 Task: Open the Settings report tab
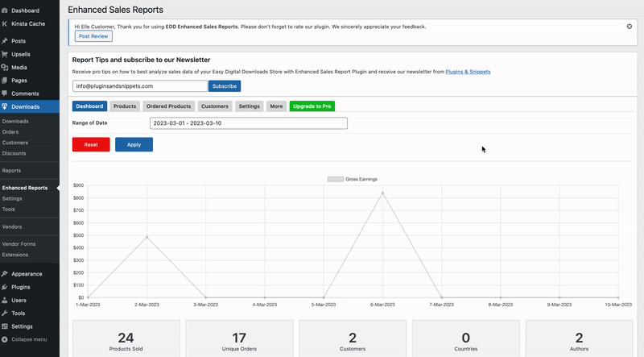[250, 106]
